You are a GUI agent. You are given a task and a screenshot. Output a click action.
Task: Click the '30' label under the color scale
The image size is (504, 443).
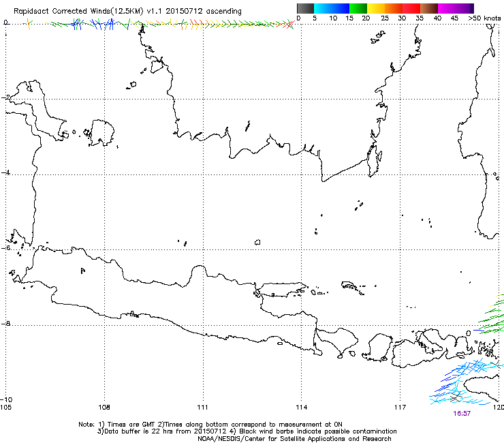pyautogui.click(x=402, y=18)
